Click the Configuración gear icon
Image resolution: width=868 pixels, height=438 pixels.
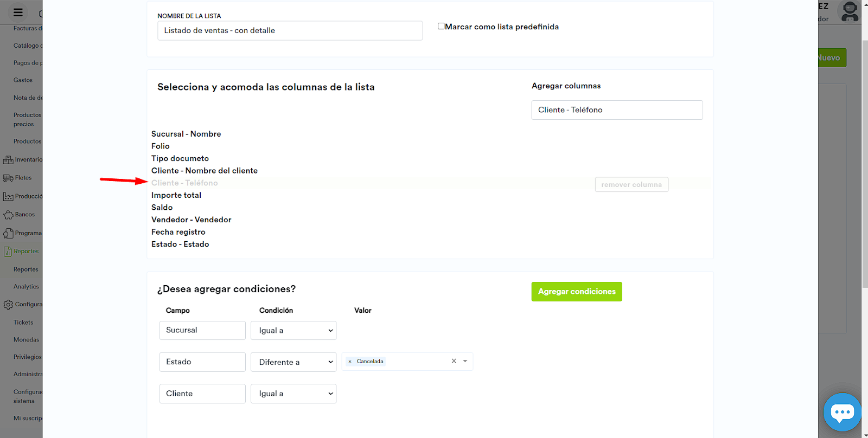click(8, 305)
